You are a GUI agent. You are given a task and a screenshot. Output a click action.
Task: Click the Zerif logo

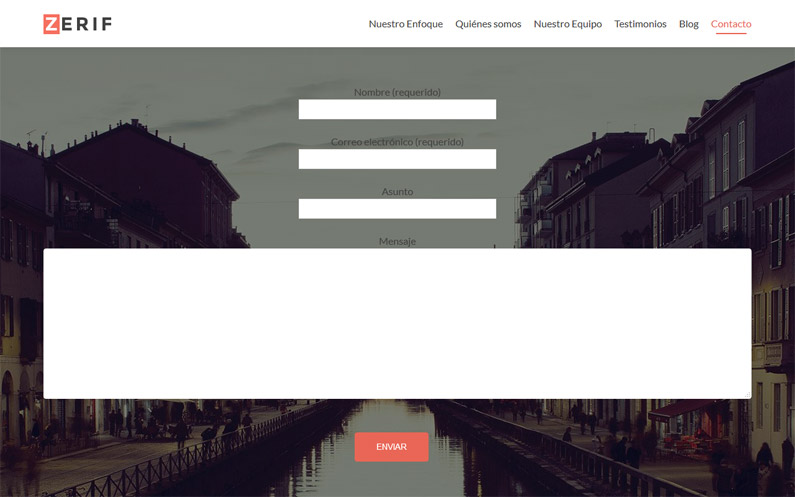pos(78,24)
